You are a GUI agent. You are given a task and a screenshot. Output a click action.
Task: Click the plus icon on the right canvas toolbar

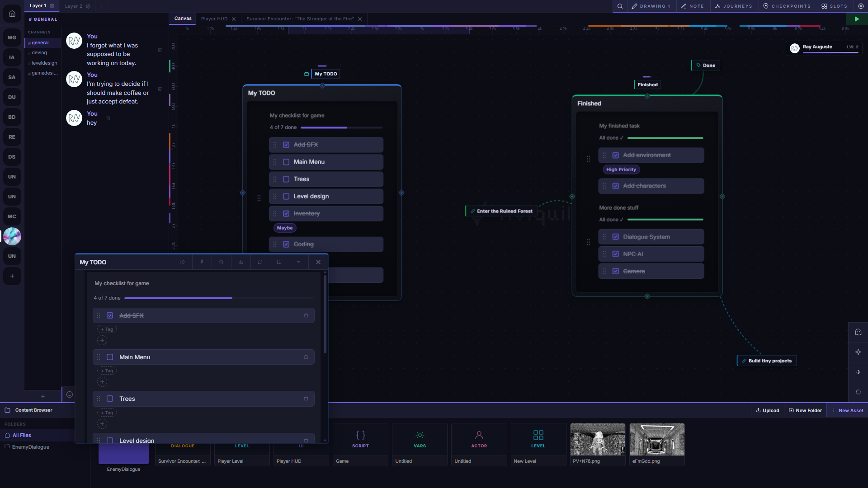point(858,372)
